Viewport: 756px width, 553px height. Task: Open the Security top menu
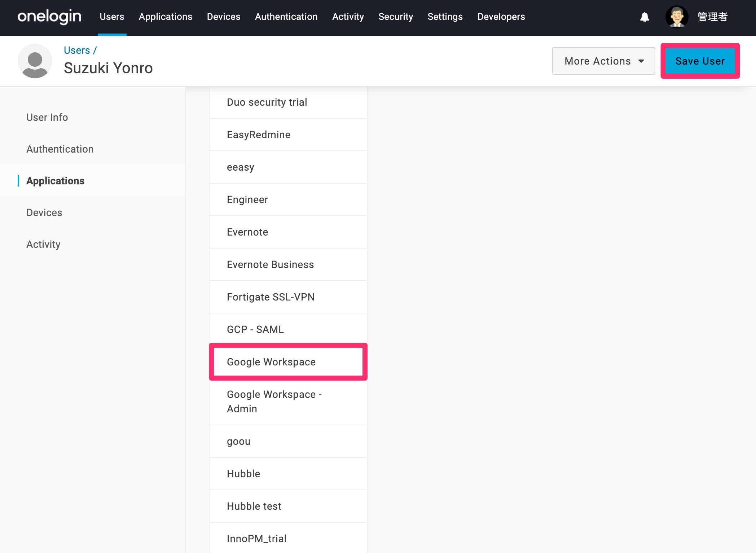pos(396,17)
